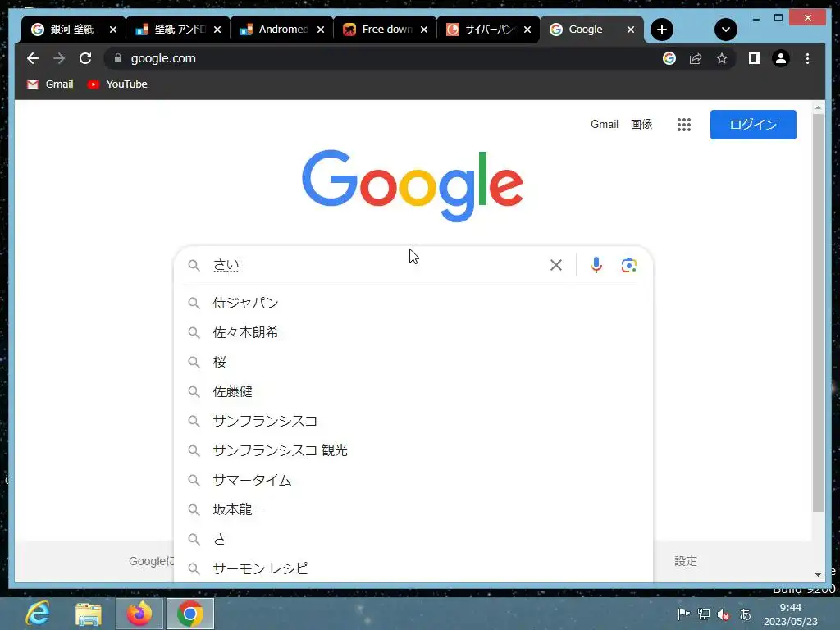Image resolution: width=840 pixels, height=630 pixels.
Task: Start voice search with the microphone
Action: (596, 265)
